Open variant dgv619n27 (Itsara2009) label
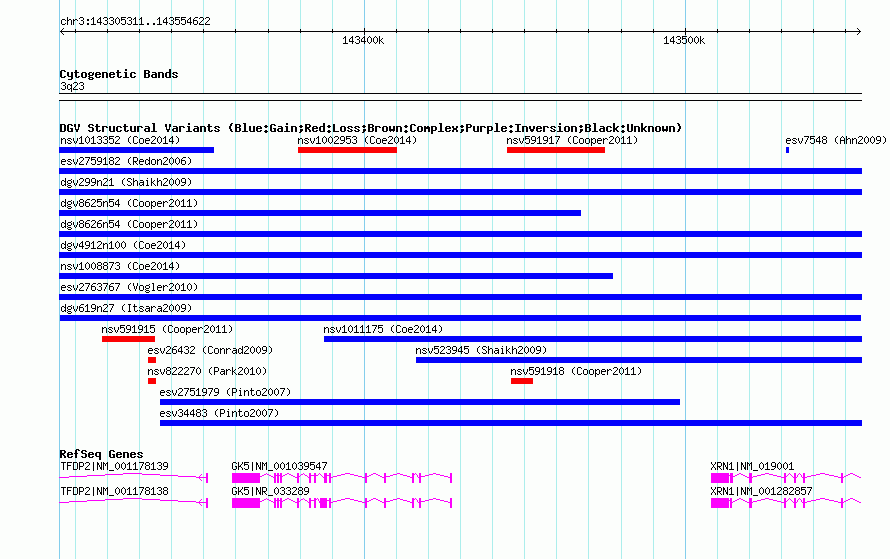Viewport: 890px width, 559px height. click(x=126, y=308)
